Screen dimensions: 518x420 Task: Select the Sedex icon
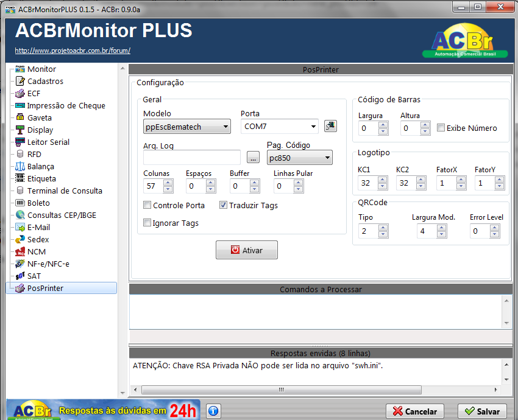[20, 239]
